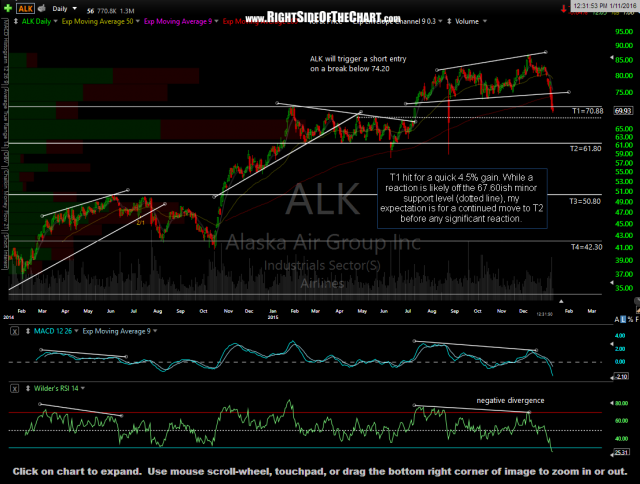Close the MACD panel with X box
Image resolution: width=640 pixels, height=484 pixels.
pyautogui.click(x=15, y=331)
